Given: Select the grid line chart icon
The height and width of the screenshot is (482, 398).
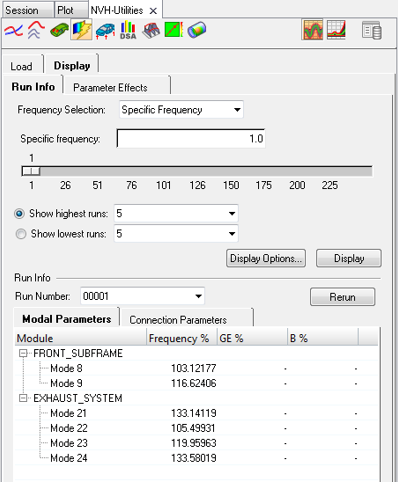Looking at the screenshot, I should click(336, 30).
